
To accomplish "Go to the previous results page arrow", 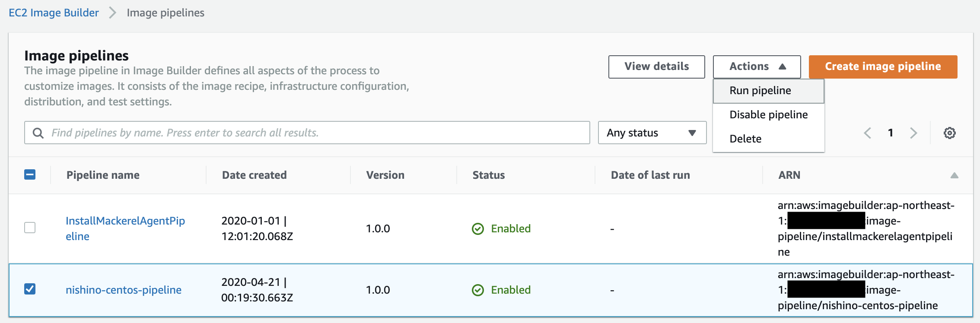I will tap(867, 133).
